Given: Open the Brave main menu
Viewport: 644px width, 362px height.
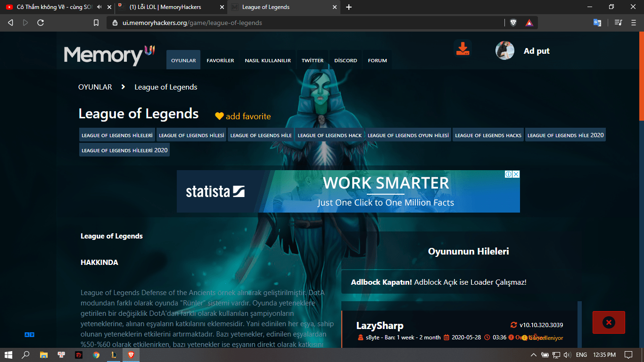Looking at the screenshot, I should [634, 23].
